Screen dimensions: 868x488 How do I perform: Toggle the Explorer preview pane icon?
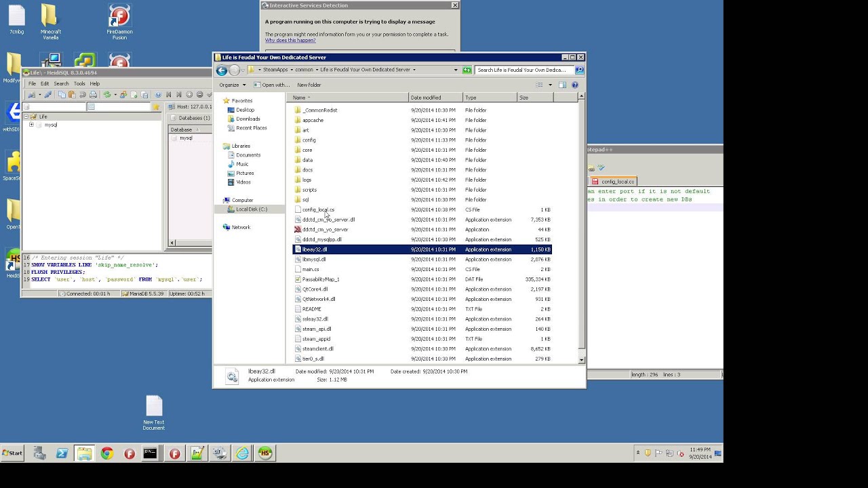pyautogui.click(x=562, y=85)
